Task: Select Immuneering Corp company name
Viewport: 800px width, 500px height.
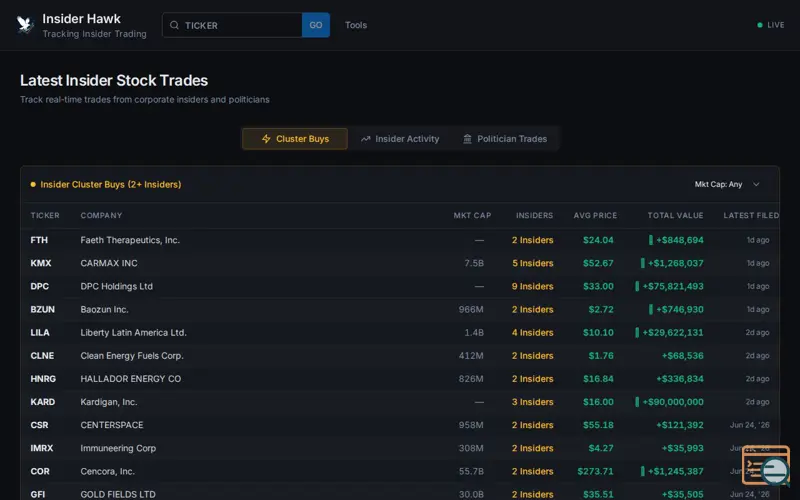Action: pyautogui.click(x=118, y=448)
